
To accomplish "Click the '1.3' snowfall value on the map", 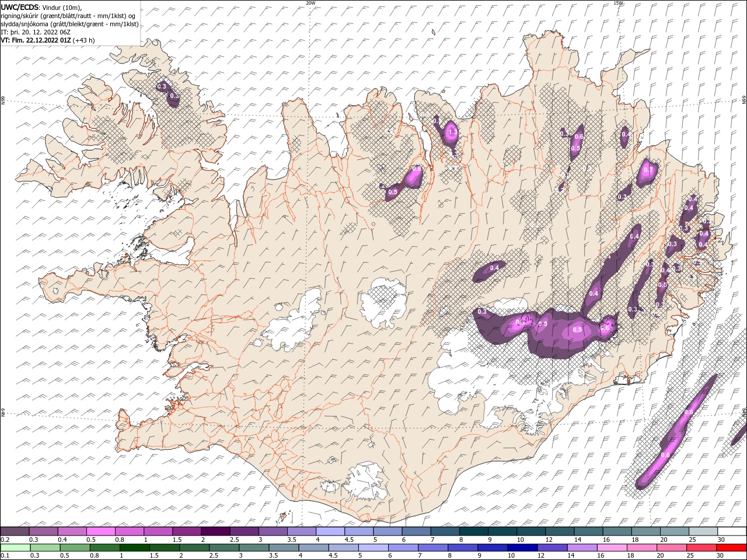I will [x=452, y=132].
